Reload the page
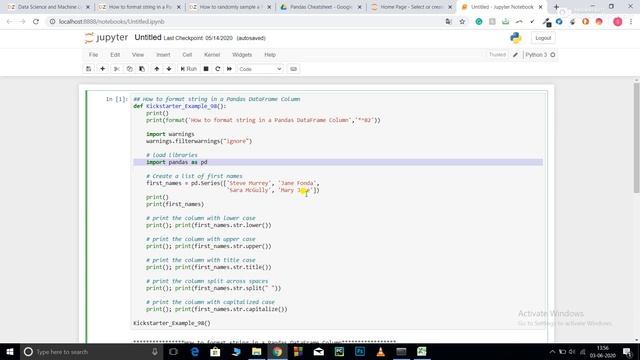This screenshot has height=360, width=640. click(x=36, y=22)
